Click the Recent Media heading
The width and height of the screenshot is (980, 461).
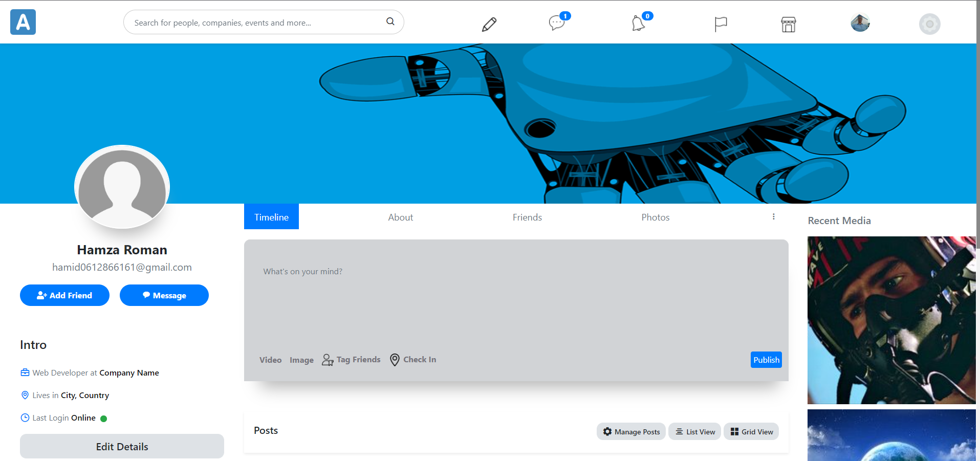point(839,221)
